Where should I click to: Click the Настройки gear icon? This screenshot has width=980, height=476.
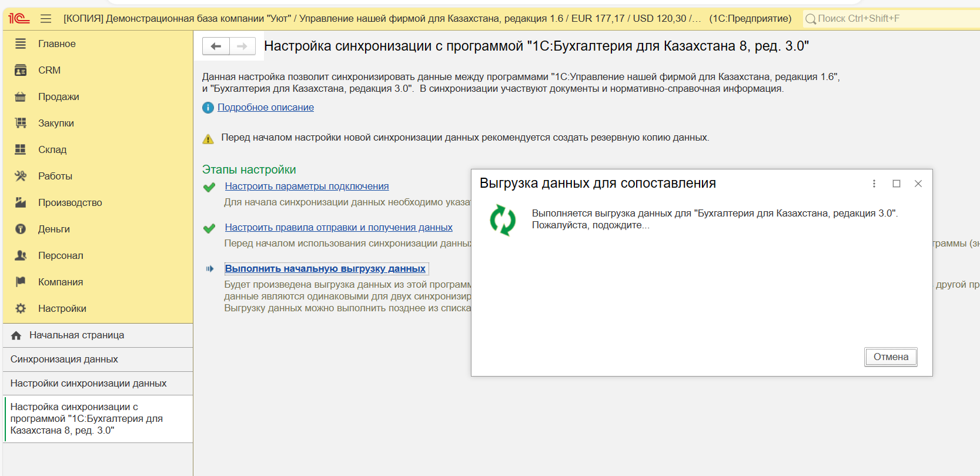pyautogui.click(x=21, y=308)
